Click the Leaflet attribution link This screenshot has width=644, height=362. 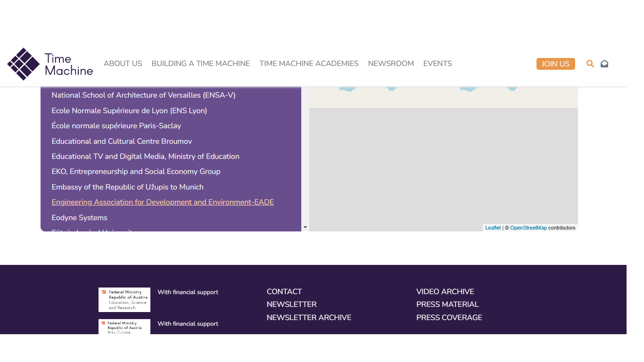[493, 228]
